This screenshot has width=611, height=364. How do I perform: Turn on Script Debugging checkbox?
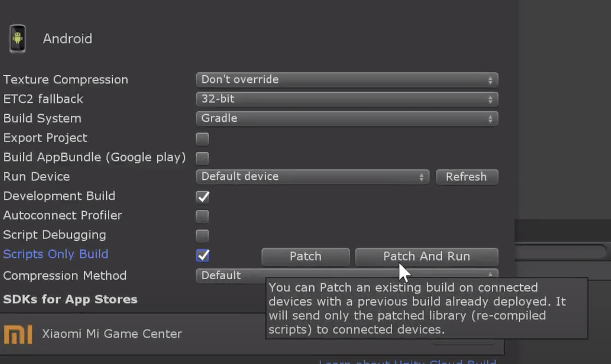(x=203, y=236)
